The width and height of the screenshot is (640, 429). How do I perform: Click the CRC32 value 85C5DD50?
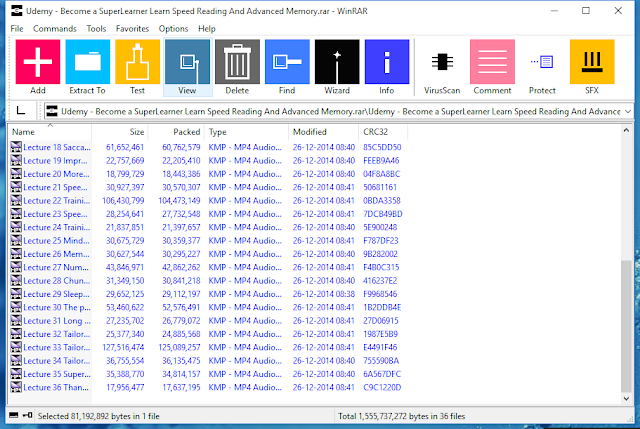tap(382, 147)
